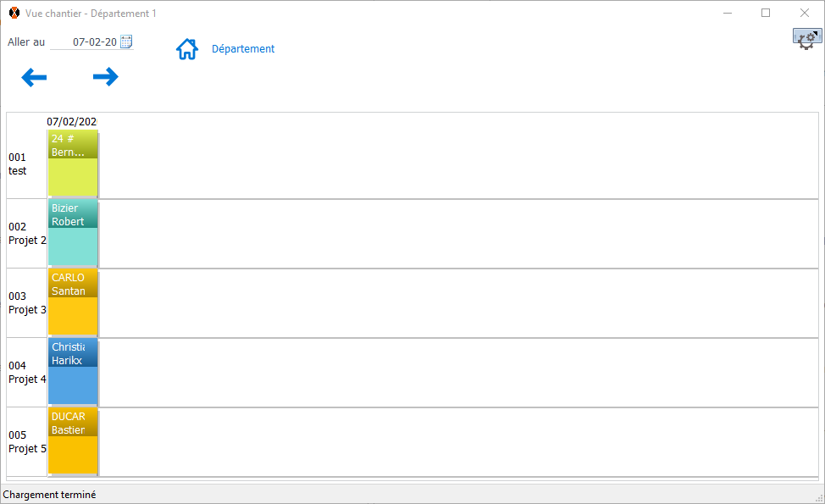The image size is (825, 504).
Task: Select row 004 Projet 4 label
Action: pos(27,372)
